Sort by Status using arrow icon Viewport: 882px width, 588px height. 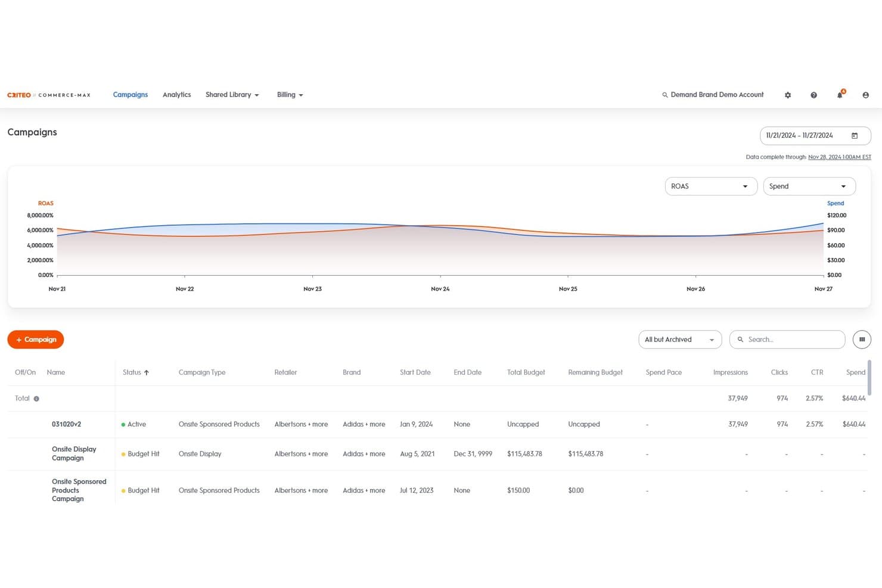point(147,372)
